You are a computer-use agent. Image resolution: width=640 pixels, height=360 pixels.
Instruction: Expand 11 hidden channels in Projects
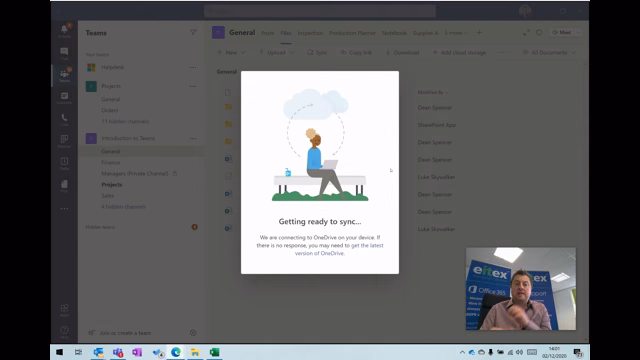(125, 122)
